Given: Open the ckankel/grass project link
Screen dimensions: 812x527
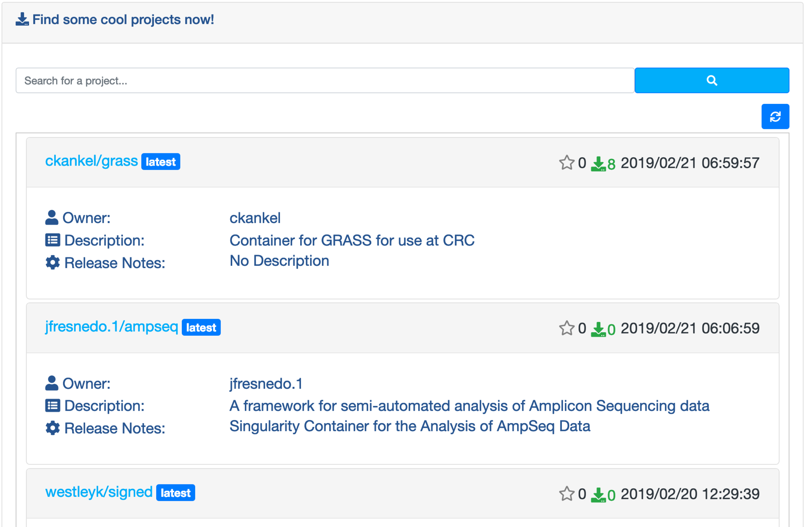Looking at the screenshot, I should pos(91,161).
